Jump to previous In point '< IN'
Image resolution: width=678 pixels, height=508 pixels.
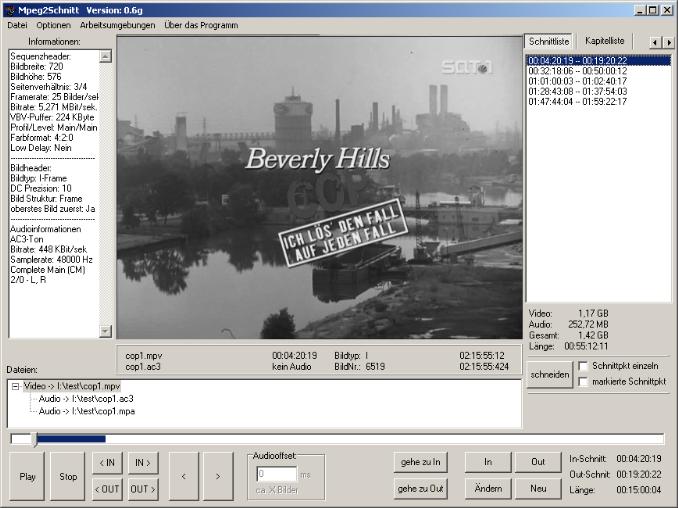click(x=107, y=462)
